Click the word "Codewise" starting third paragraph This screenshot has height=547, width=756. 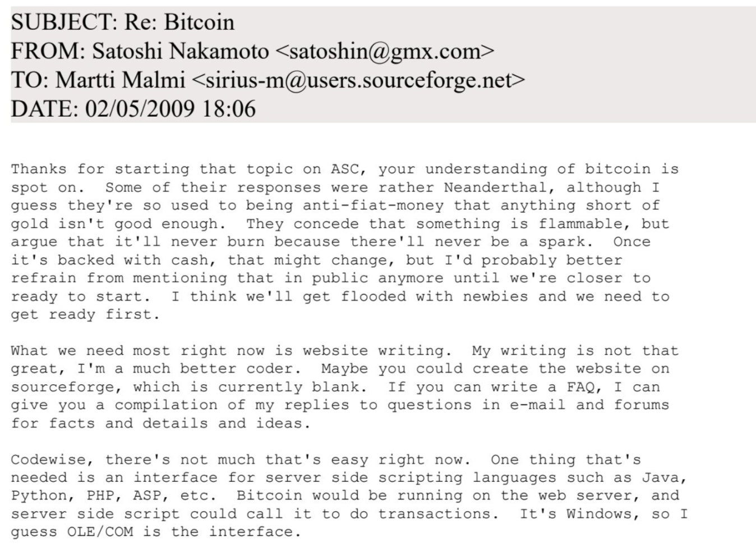tap(48, 460)
